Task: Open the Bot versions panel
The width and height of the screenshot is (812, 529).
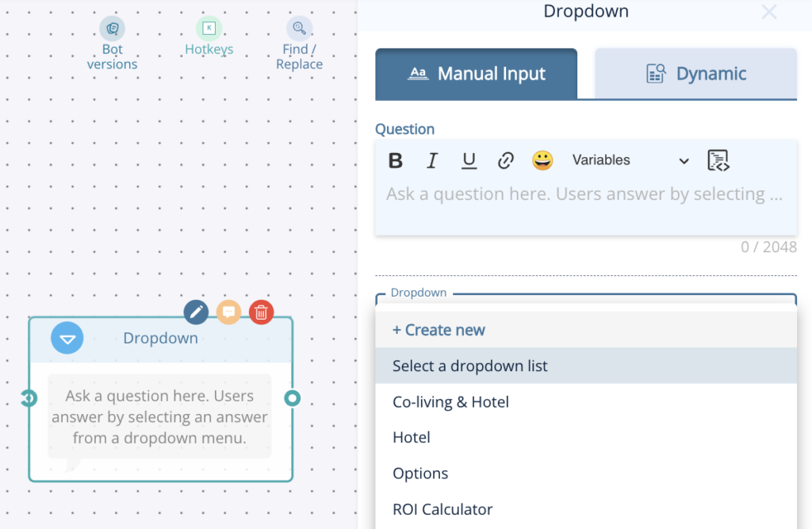Action: 112,40
